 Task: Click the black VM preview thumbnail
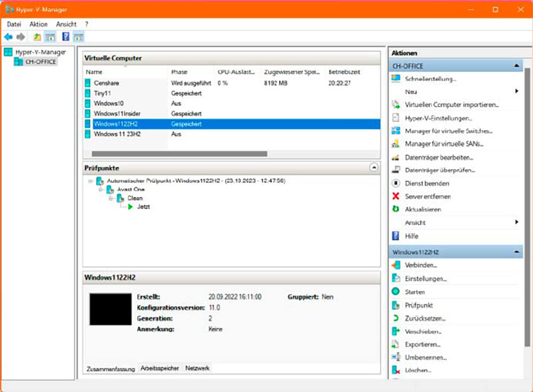(111, 309)
